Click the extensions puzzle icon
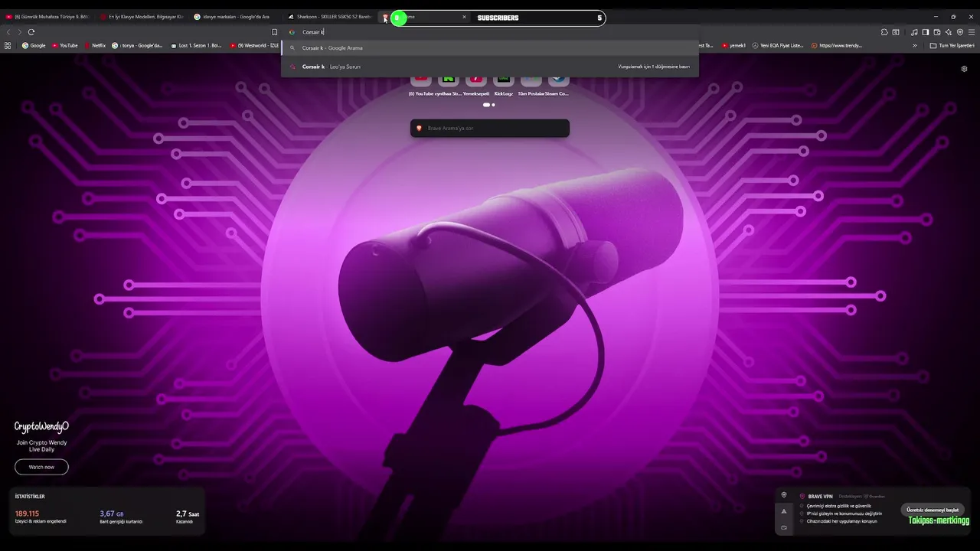 click(x=884, y=32)
